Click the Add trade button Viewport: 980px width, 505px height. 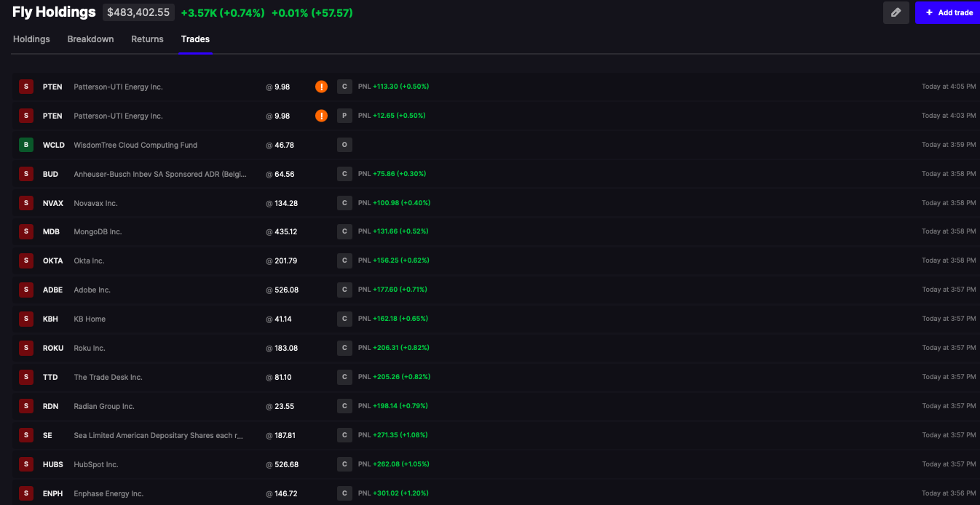click(949, 12)
